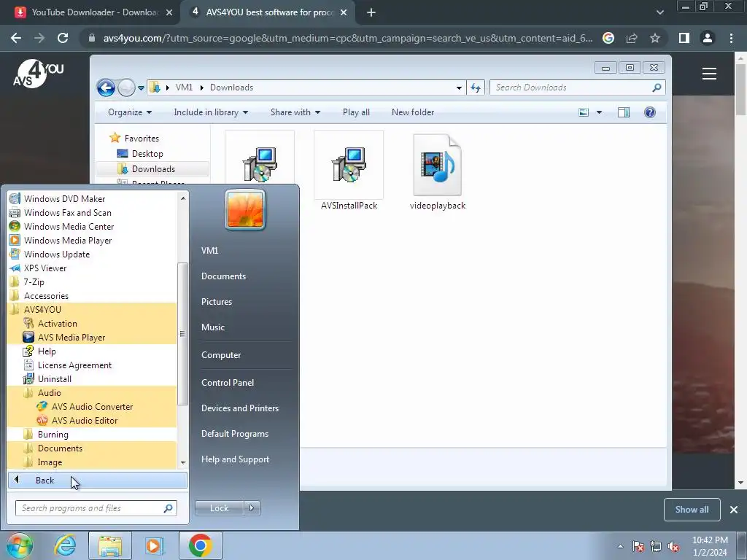Open address bar history dropdown in Explorer

[x=459, y=87]
